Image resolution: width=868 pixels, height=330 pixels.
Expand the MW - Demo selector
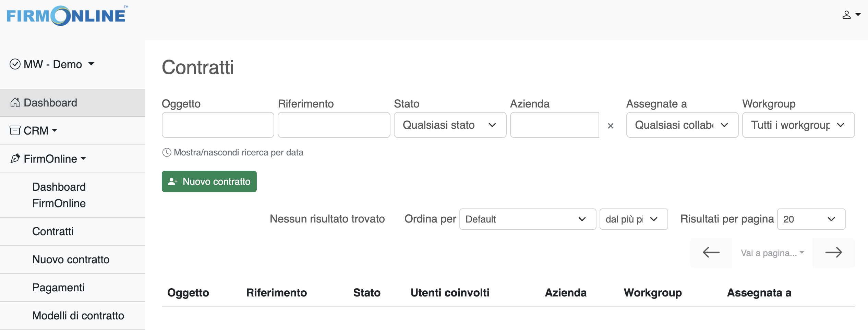[x=52, y=64]
